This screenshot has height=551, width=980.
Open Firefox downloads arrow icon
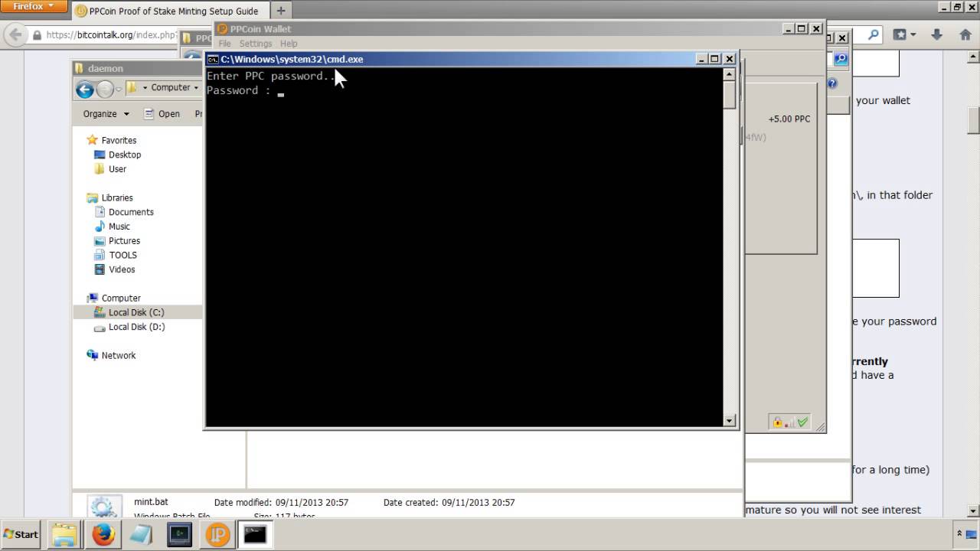click(x=936, y=34)
